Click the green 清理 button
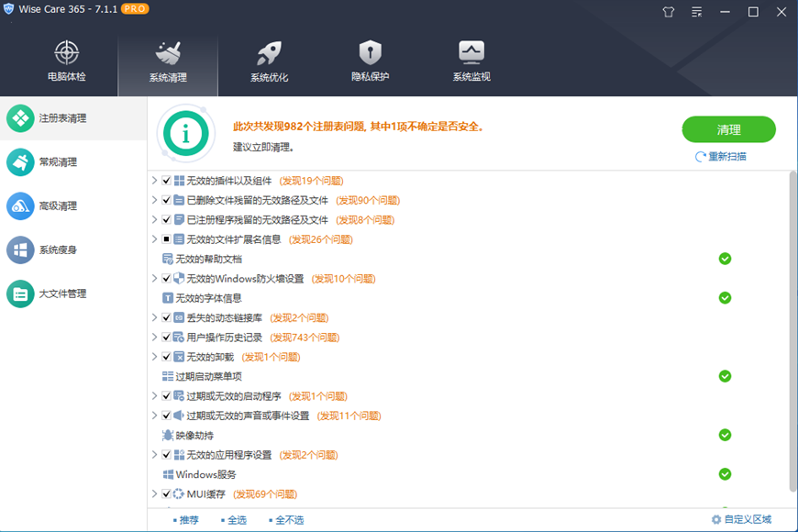 pos(729,129)
